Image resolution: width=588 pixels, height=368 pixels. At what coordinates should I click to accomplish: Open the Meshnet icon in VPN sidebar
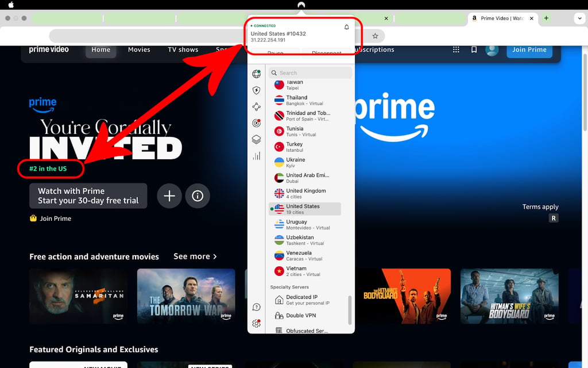257,106
